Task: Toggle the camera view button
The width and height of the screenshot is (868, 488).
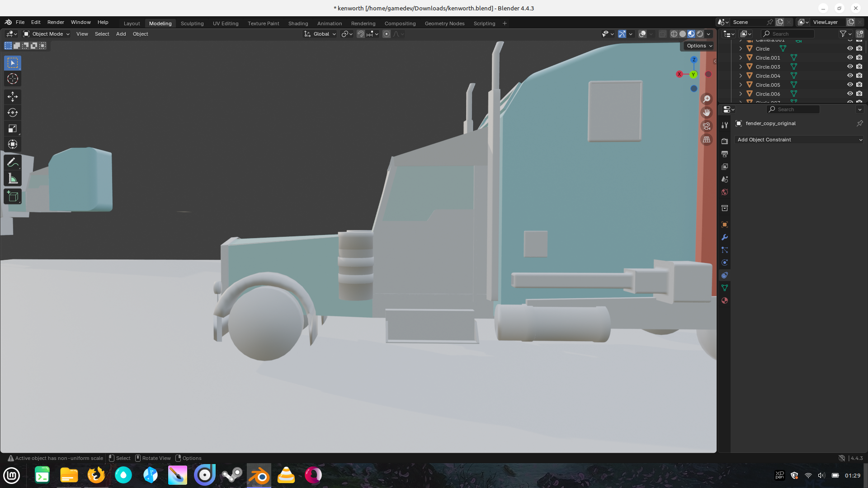Action: coord(707,126)
